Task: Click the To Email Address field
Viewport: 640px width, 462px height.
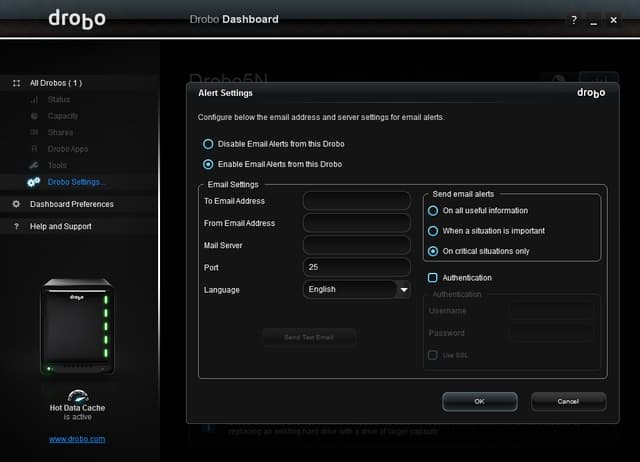Action: 357,201
